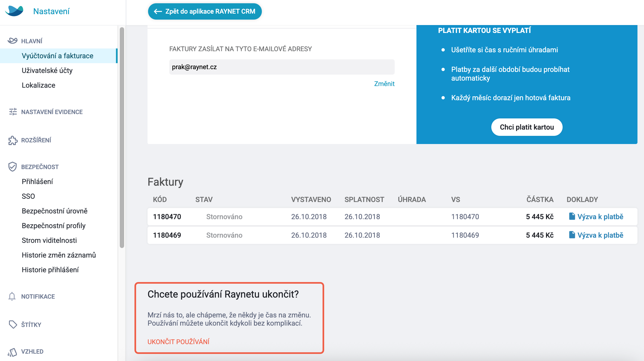
Task: Click the Štítky tag icon
Action: point(13,325)
